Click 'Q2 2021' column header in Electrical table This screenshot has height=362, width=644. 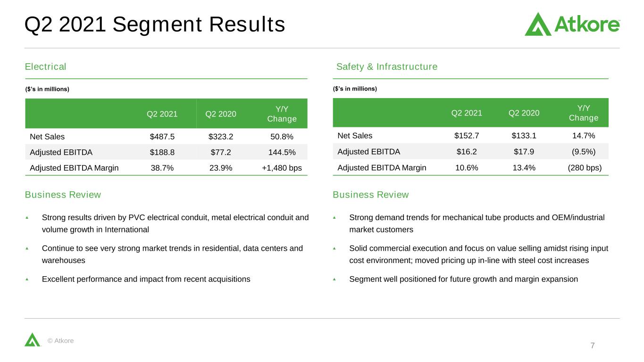[x=162, y=114]
